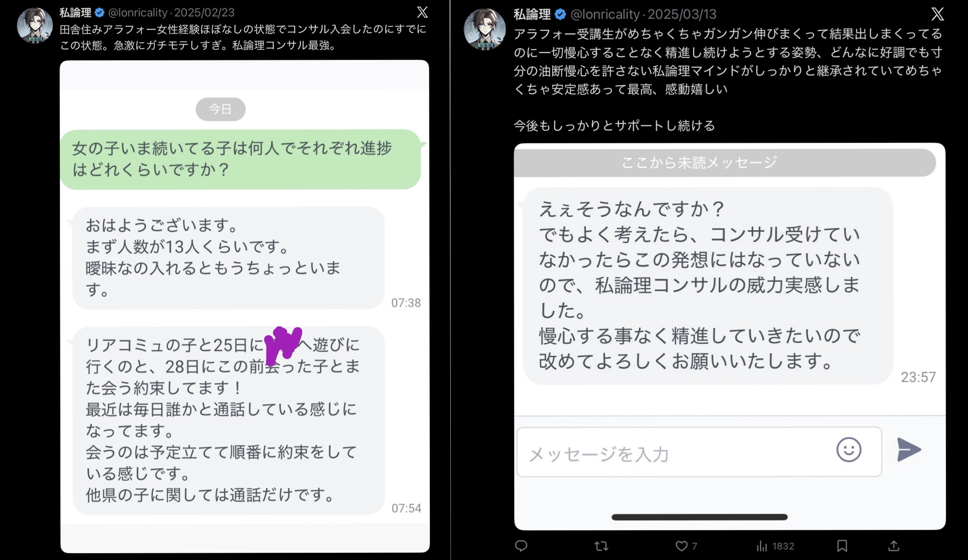Click the share upload icon
The width and height of the screenshot is (968, 560).
click(894, 546)
